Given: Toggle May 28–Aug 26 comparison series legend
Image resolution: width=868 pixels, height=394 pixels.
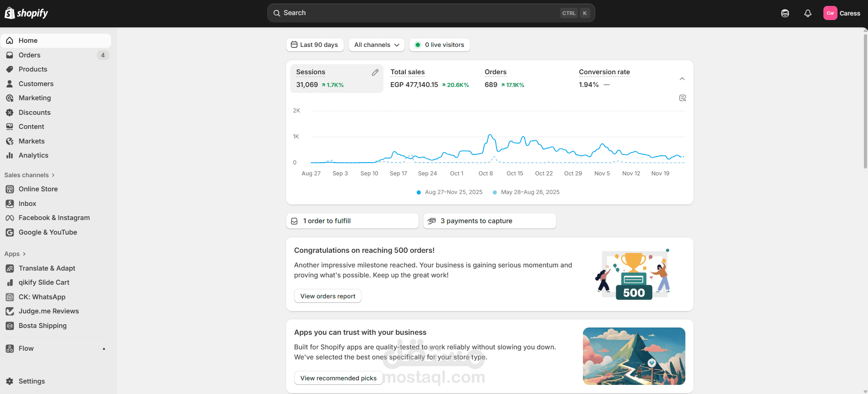Looking at the screenshot, I should pos(526,192).
